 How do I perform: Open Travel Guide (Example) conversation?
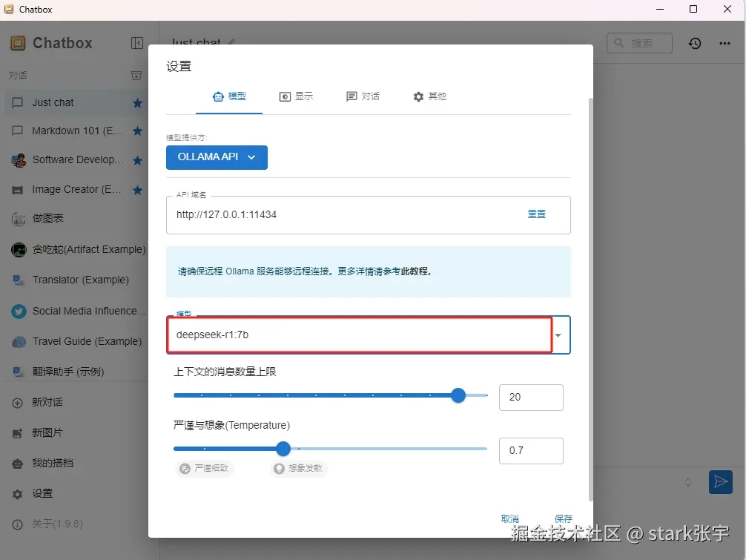(x=76, y=342)
